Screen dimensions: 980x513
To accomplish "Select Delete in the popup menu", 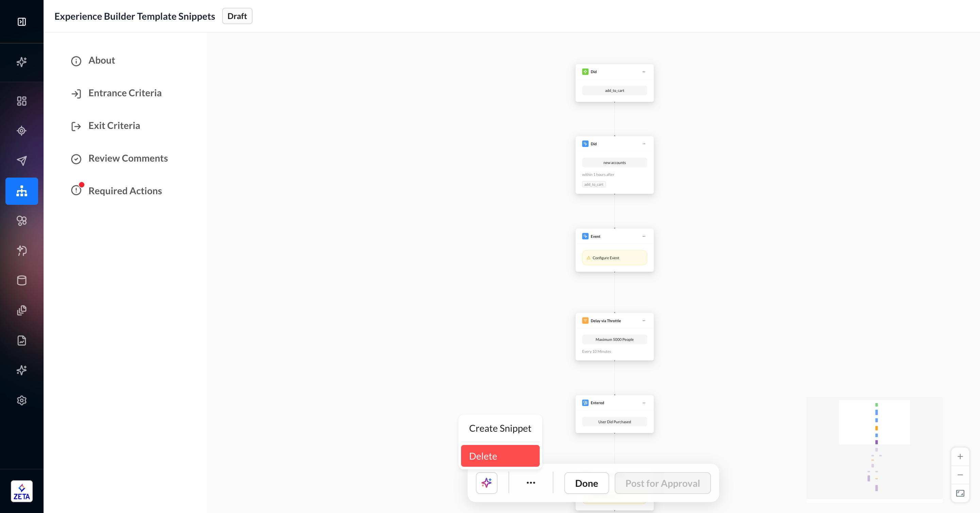I will (500, 456).
